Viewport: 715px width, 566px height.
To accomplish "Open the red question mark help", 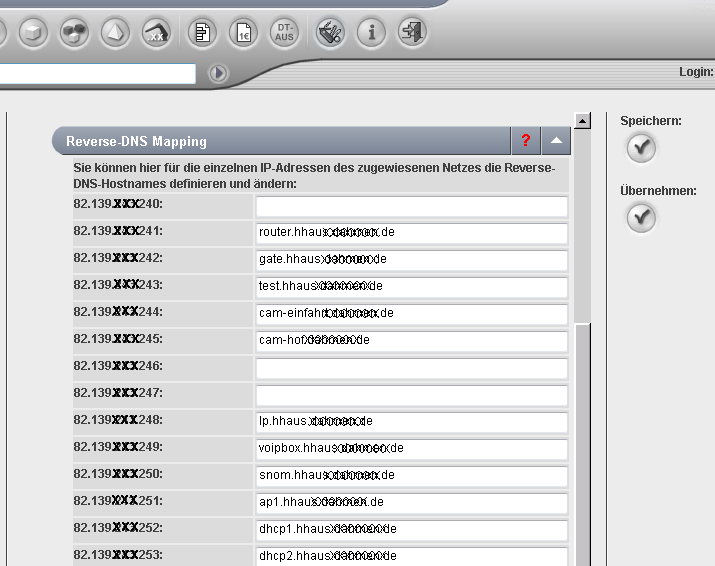I will [525, 141].
